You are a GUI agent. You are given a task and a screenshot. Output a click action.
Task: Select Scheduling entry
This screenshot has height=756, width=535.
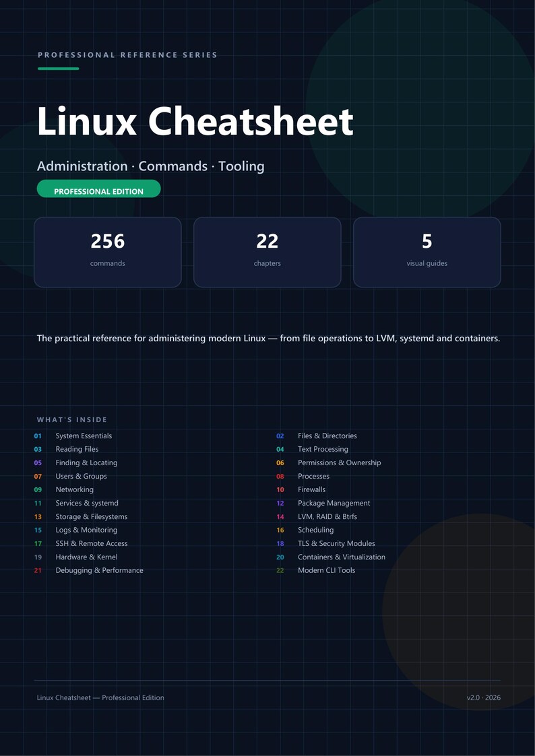315,530
